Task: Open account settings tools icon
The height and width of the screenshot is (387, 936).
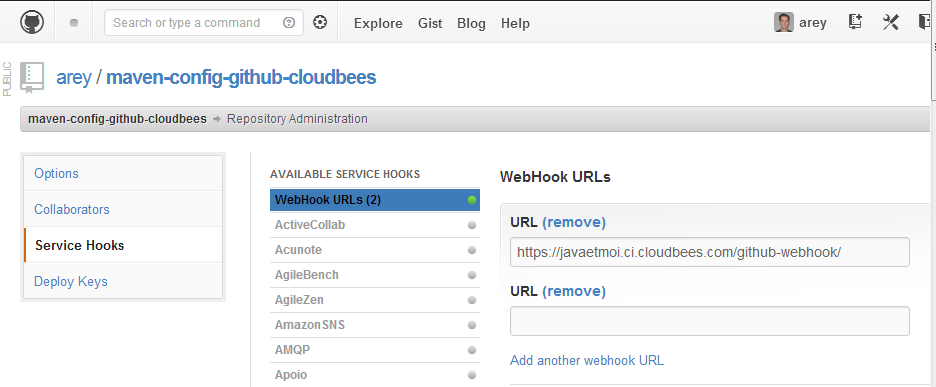Action: coord(891,23)
